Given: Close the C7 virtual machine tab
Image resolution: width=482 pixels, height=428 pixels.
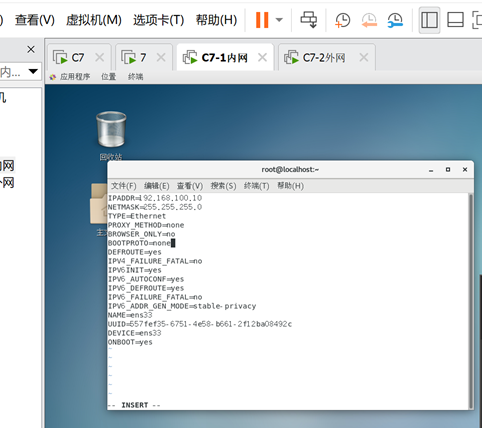Looking at the screenshot, I should pos(99,57).
